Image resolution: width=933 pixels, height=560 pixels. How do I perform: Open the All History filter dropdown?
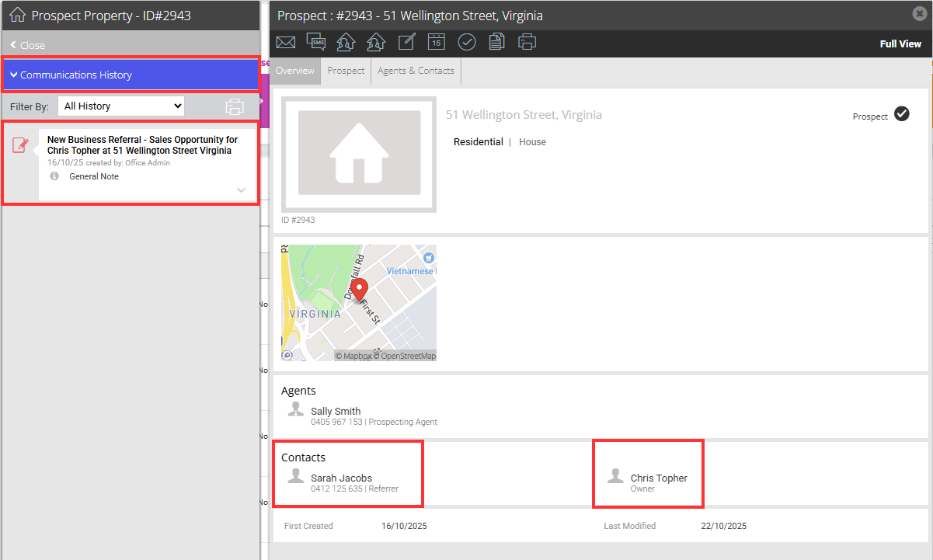121,106
